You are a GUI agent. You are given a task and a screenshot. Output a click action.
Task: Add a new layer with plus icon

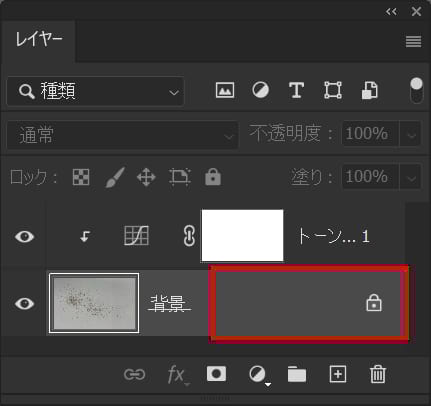tap(338, 374)
